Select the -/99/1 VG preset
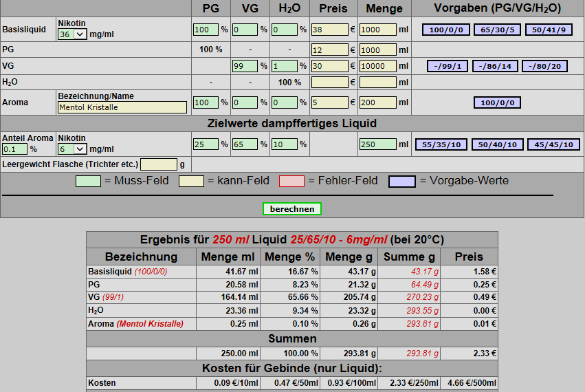Screen dimensions: 585x392 point(448,66)
